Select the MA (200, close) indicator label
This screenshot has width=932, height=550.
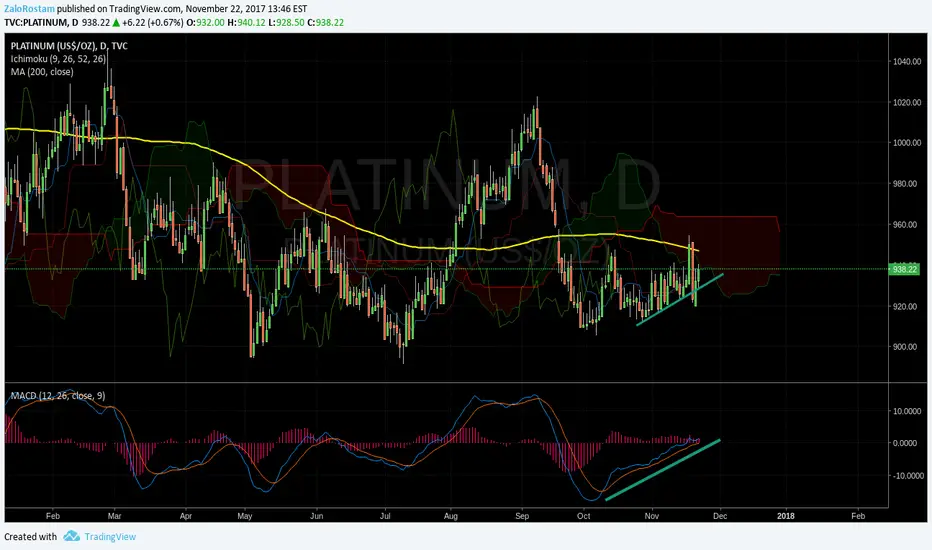tap(42, 72)
